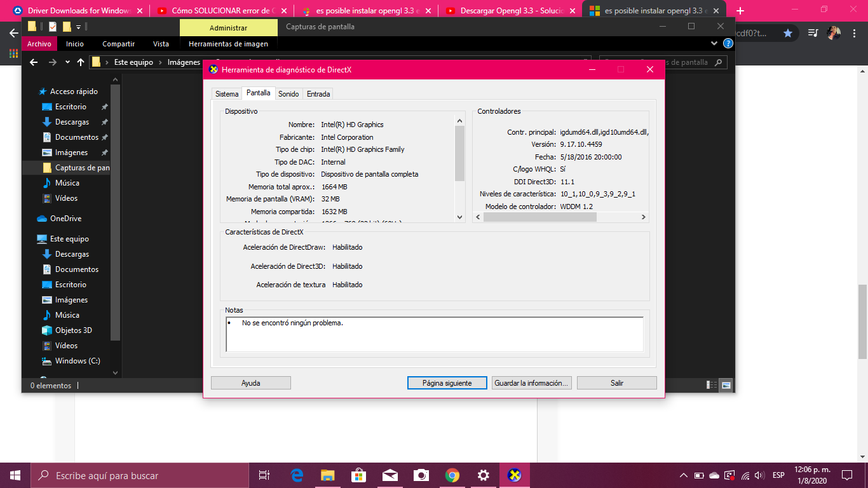The image size is (868, 488).
Task: Click the Ayuda button
Action: coord(251,383)
